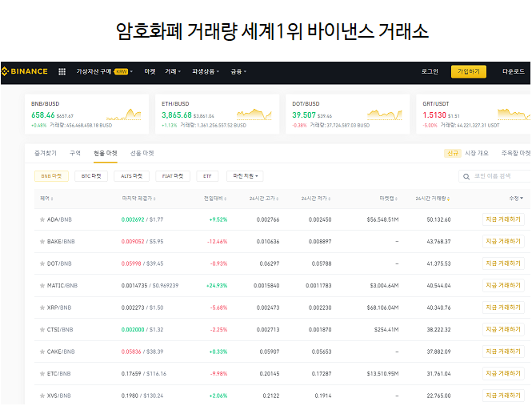This screenshot has height=414, width=532.
Task: Favorite the ETC/BNB pair star
Action: (42, 374)
